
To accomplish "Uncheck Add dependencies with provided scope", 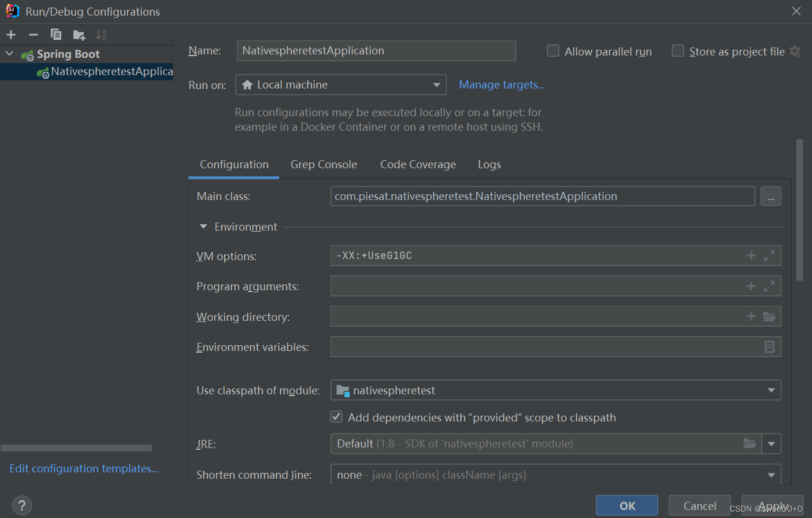I will (x=336, y=417).
